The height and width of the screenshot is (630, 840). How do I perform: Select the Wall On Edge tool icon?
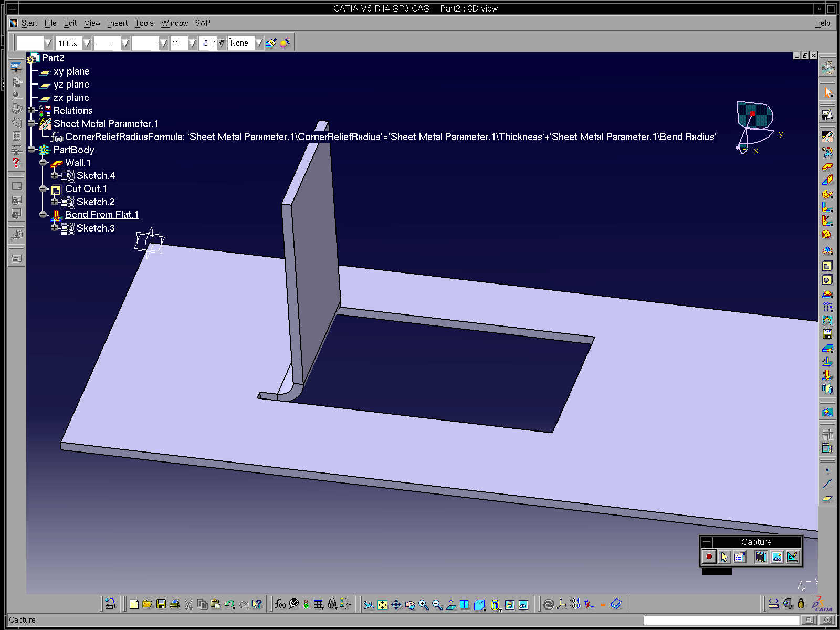[x=827, y=180]
